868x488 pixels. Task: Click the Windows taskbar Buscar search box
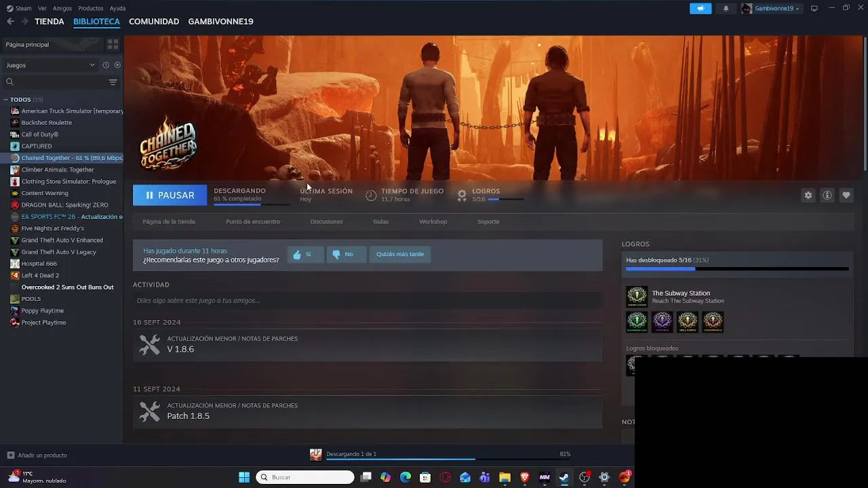(305, 477)
